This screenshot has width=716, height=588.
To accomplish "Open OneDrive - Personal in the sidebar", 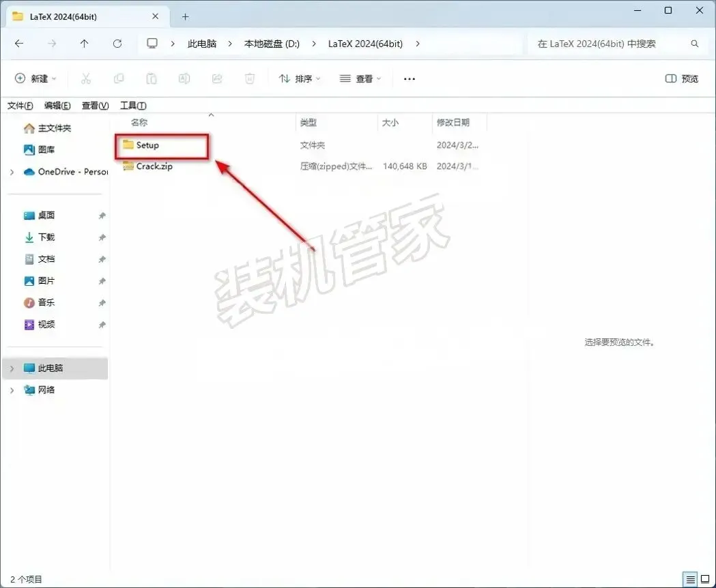I will coord(66,172).
